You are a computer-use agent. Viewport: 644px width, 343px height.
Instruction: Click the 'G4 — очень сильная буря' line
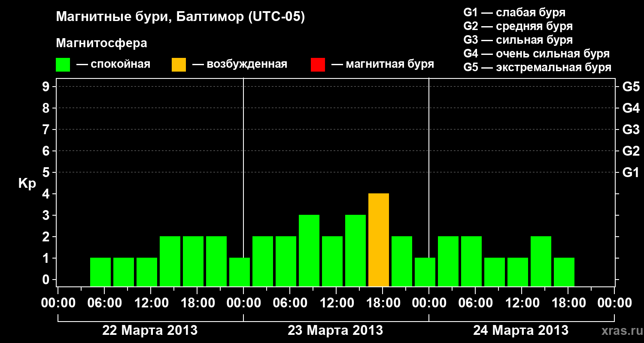[x=536, y=54]
